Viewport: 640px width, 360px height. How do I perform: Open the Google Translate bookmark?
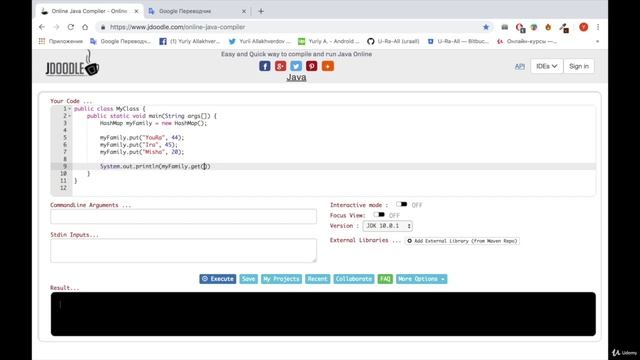coord(120,41)
